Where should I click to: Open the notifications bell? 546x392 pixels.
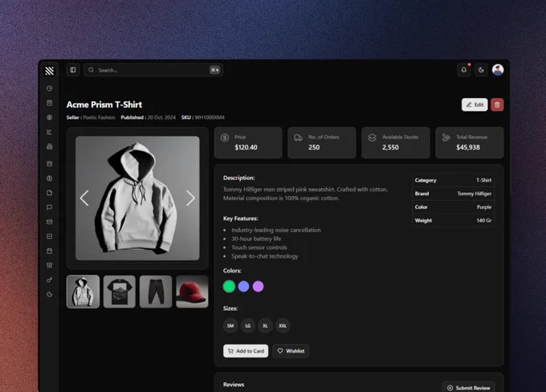click(x=464, y=70)
